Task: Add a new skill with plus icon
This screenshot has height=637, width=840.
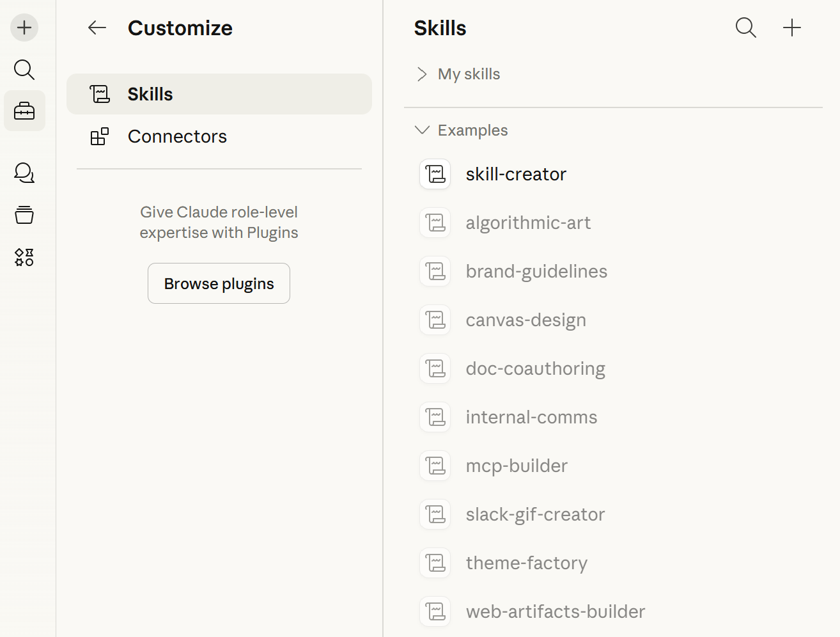Action: point(792,28)
